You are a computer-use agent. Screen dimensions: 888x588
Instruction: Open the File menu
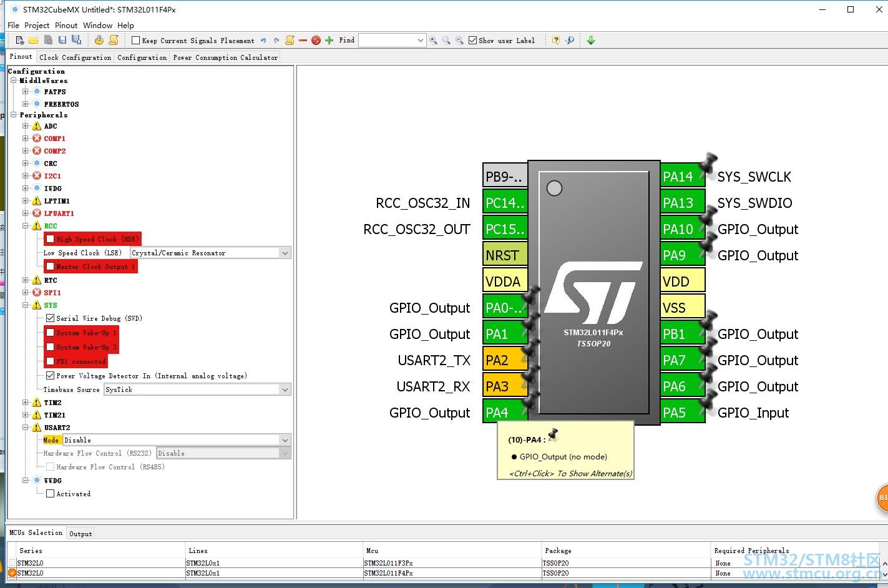pos(13,26)
